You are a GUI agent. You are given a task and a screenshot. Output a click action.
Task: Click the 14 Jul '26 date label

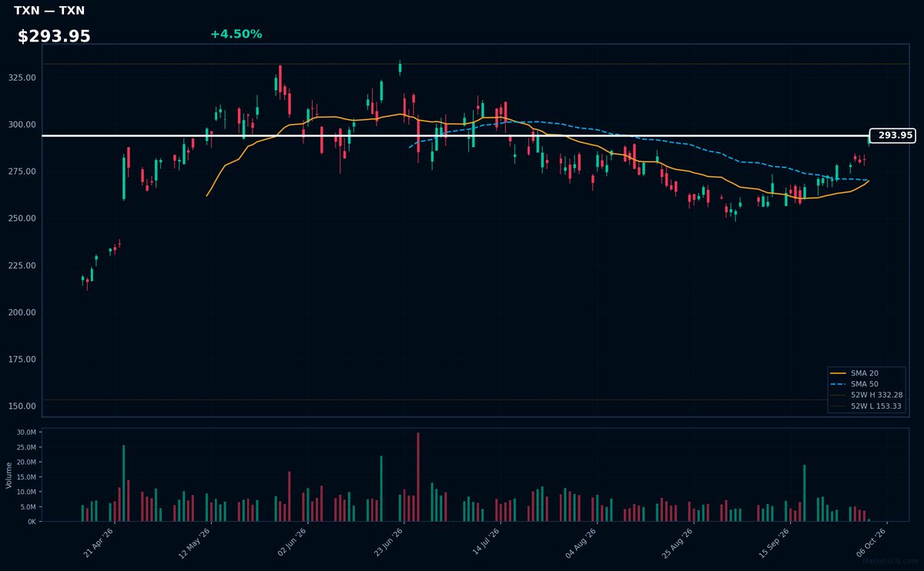point(484,542)
